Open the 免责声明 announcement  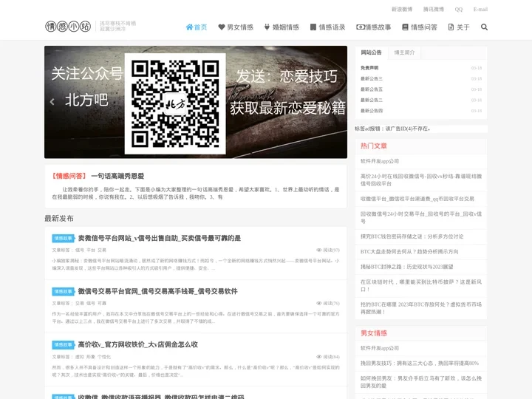369,68
